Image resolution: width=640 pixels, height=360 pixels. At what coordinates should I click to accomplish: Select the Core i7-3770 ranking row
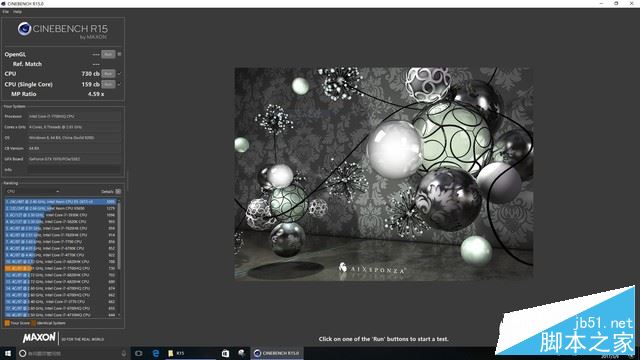click(x=60, y=302)
